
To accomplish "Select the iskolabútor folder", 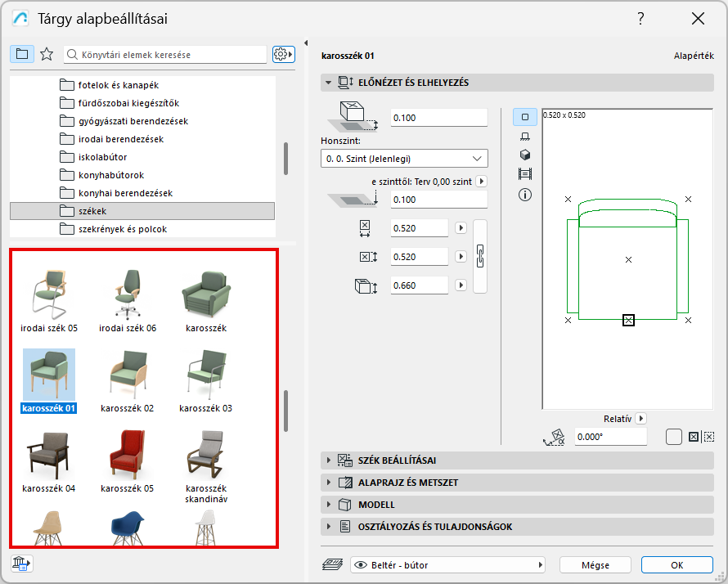I will point(142,157).
